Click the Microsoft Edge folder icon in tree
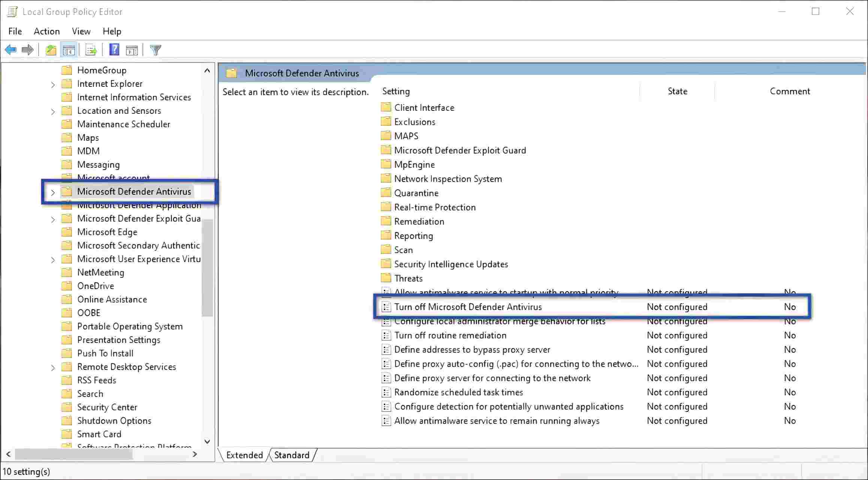The height and width of the screenshot is (480, 868). point(67,232)
